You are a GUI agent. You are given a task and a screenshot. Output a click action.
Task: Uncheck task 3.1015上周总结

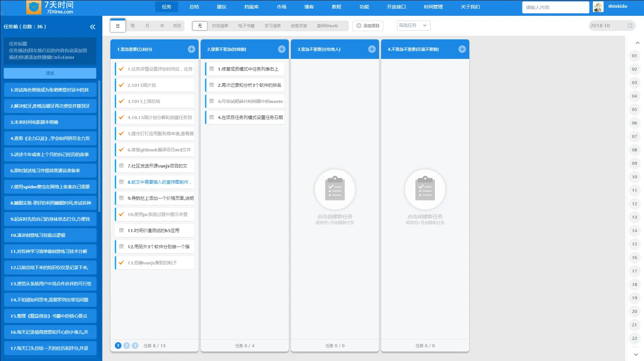122,101
